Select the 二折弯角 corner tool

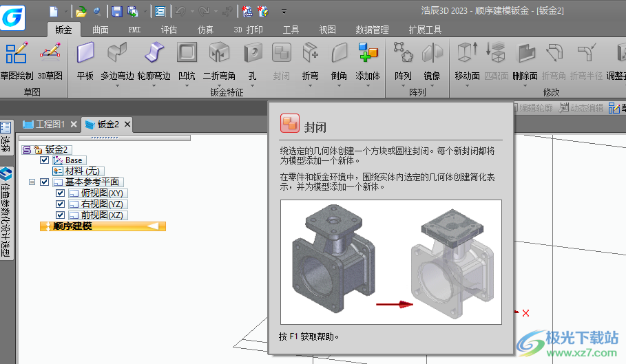click(219, 61)
